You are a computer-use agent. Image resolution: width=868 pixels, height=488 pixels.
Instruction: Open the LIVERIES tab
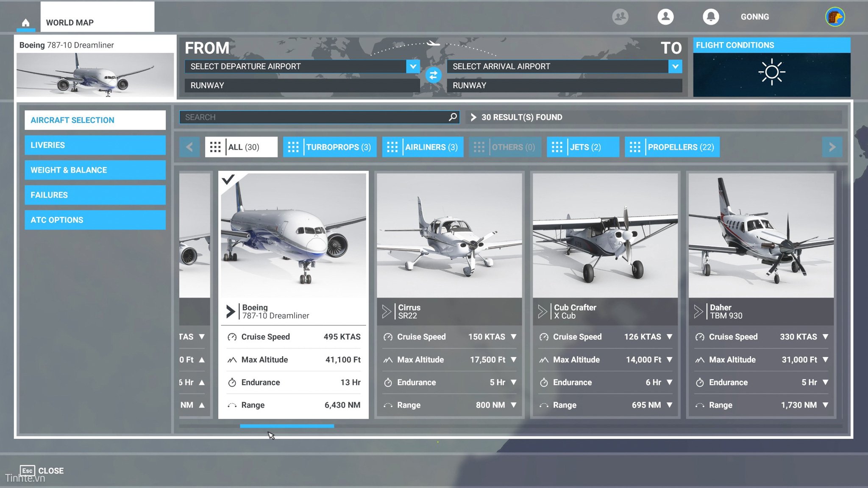[95, 145]
